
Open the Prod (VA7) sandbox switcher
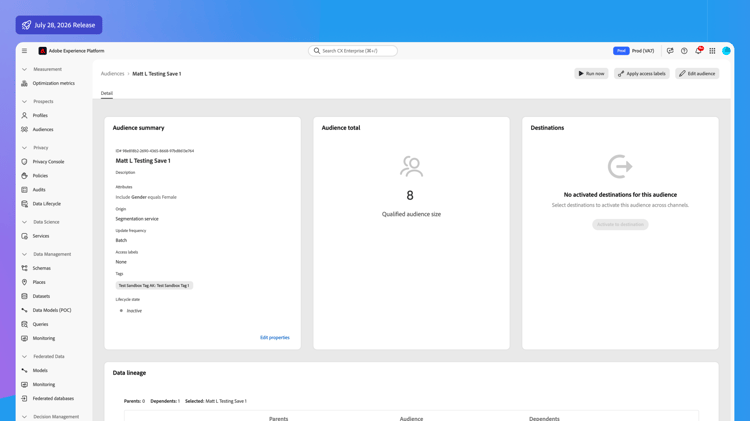click(634, 51)
